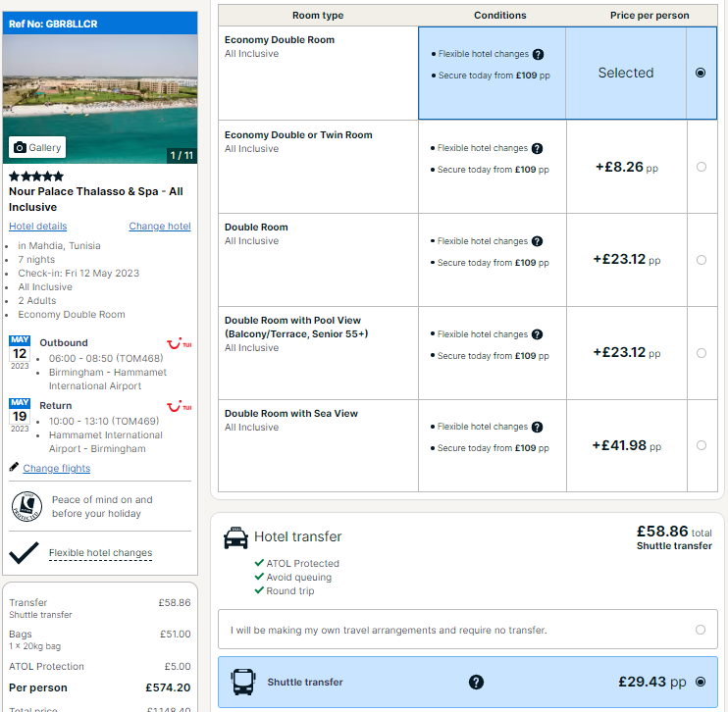Click the hotel beach photo thumbnail

coord(100,99)
